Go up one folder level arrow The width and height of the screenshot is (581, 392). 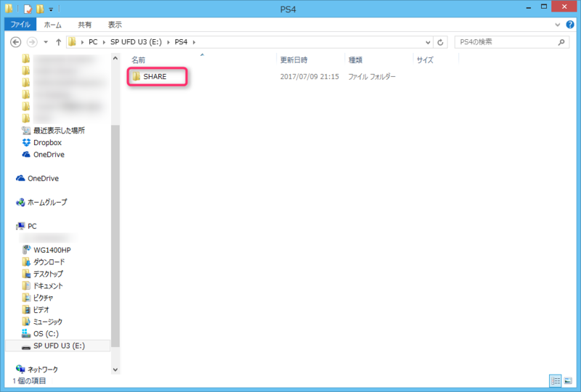pos(59,42)
